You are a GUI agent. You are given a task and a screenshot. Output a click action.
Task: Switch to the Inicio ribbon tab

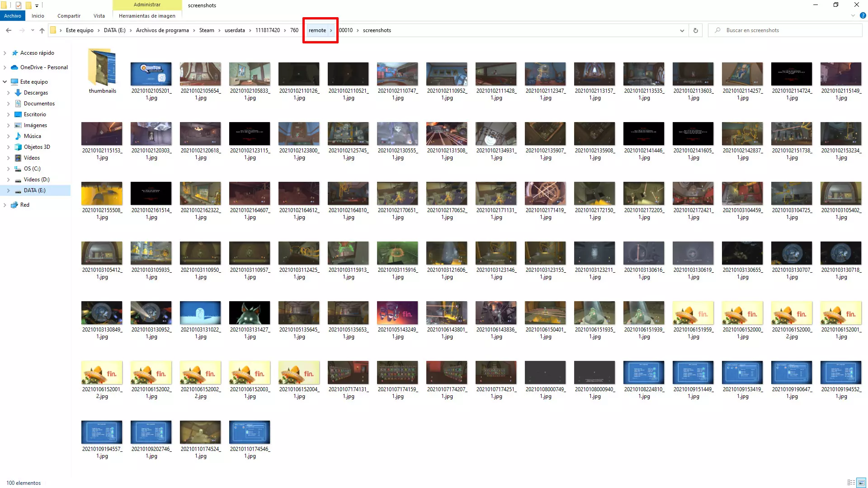[x=38, y=16]
